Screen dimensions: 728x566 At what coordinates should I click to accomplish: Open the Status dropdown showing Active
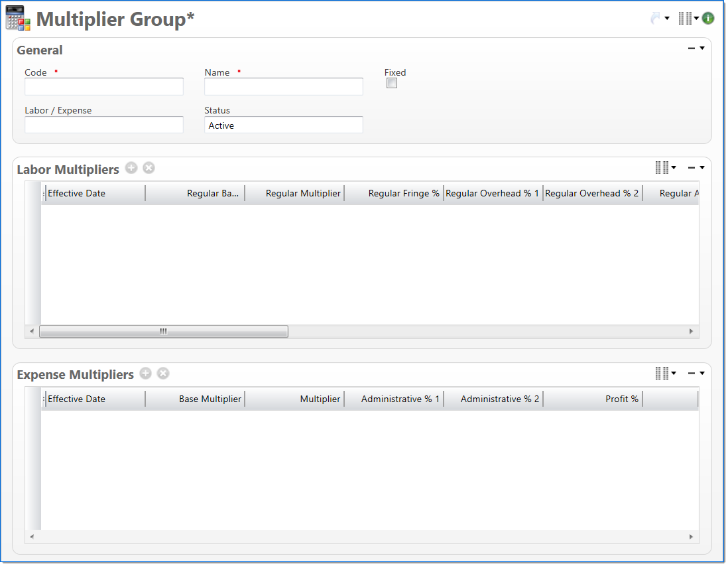pyautogui.click(x=283, y=125)
